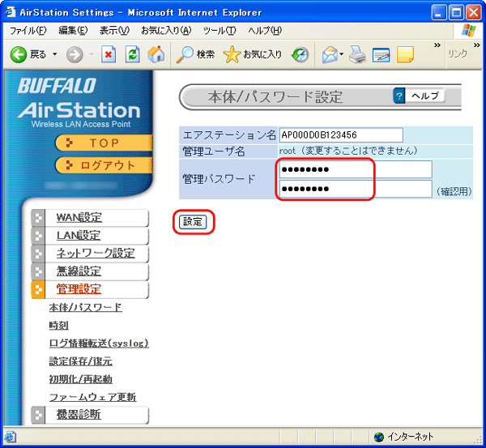The width and height of the screenshot is (486, 448).
Task: Click the 確認用 password confirmation field
Action: (355, 189)
